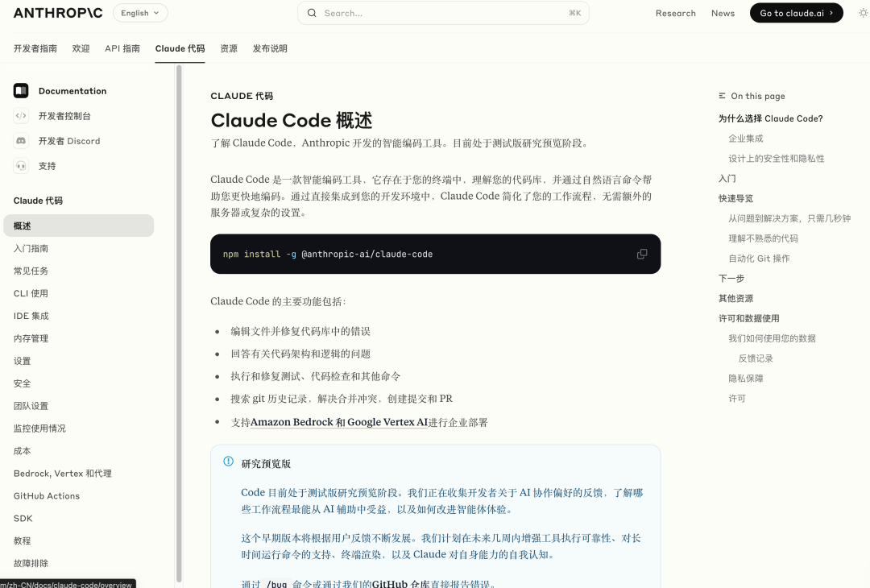Click the 研究预览版 info icon

click(x=228, y=462)
